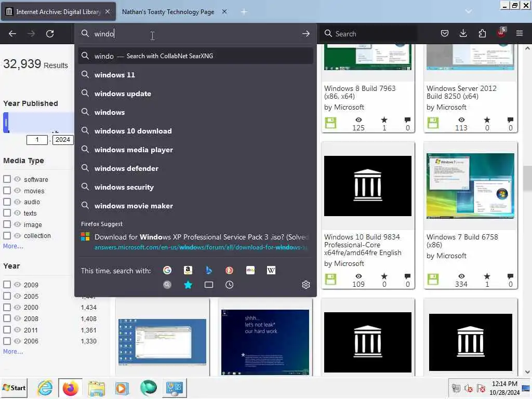Choose the windows media player suggestion
Image resolution: width=532 pixels, height=399 pixels.
coord(195,150)
